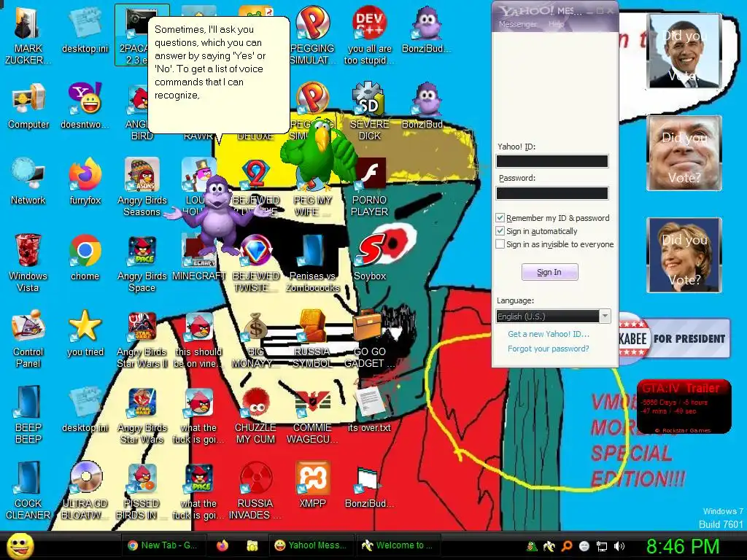
Task: Click the green parrot assistant character
Action: pos(318,153)
